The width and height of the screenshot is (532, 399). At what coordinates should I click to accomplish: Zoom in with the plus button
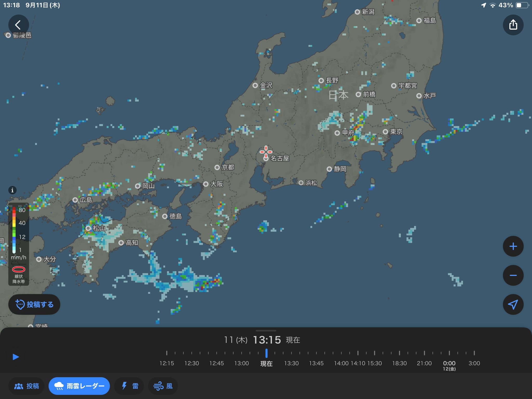(x=513, y=246)
